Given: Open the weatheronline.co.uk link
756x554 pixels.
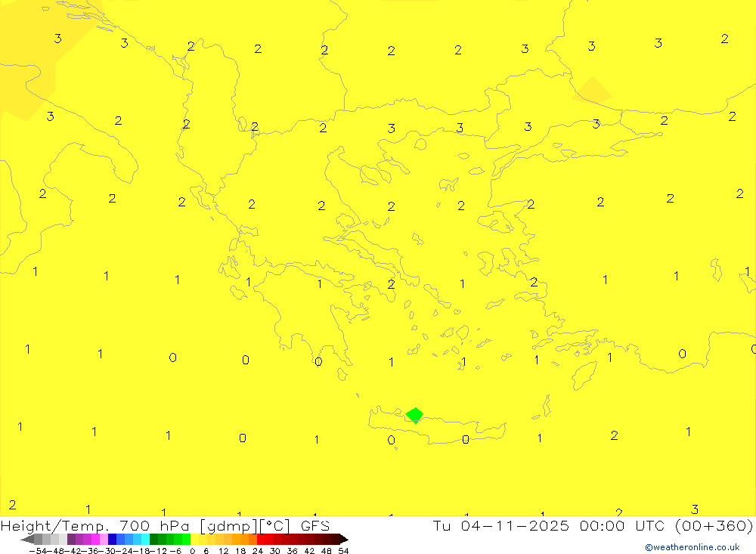Looking at the screenshot, I should pyautogui.click(x=696, y=547).
